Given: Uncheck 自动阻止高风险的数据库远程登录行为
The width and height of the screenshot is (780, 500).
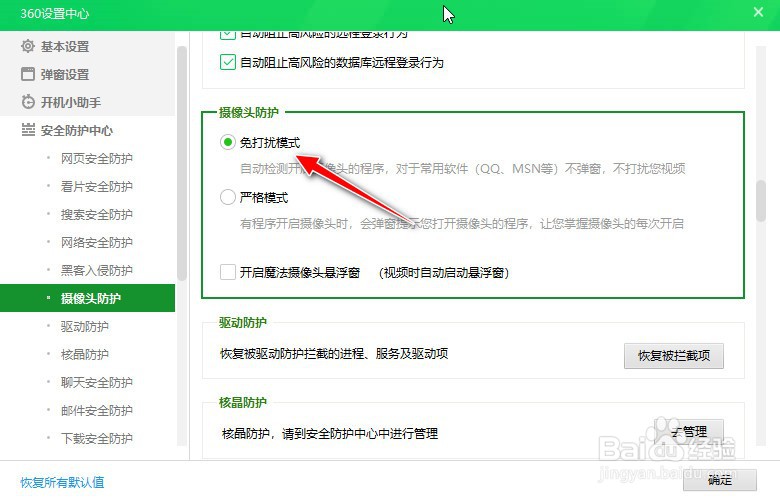Looking at the screenshot, I should [228, 62].
